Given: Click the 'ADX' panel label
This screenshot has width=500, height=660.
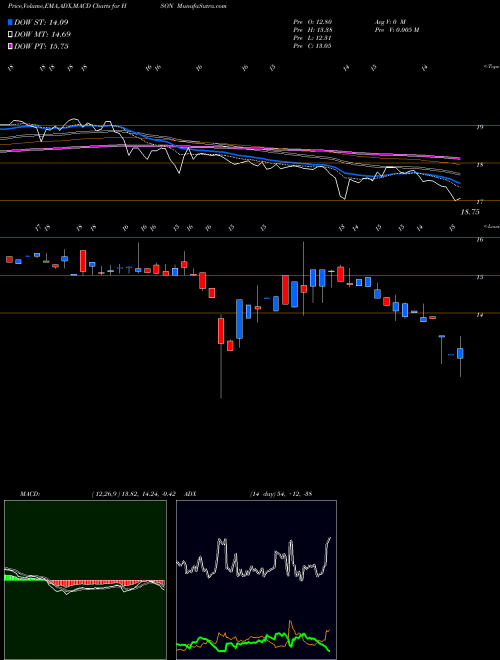Looking at the screenshot, I should click(190, 494).
